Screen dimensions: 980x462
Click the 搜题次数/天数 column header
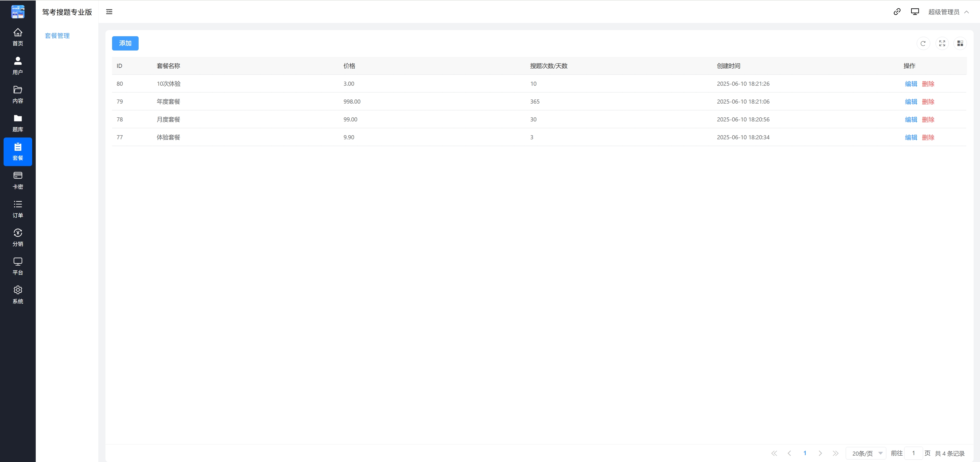pos(549,66)
